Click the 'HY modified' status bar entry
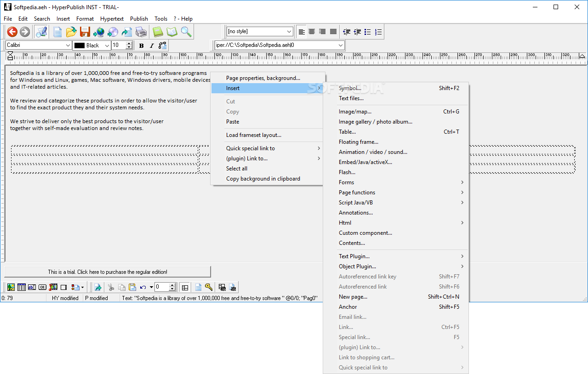Viewport: 588px width, 374px height. [x=65, y=298]
